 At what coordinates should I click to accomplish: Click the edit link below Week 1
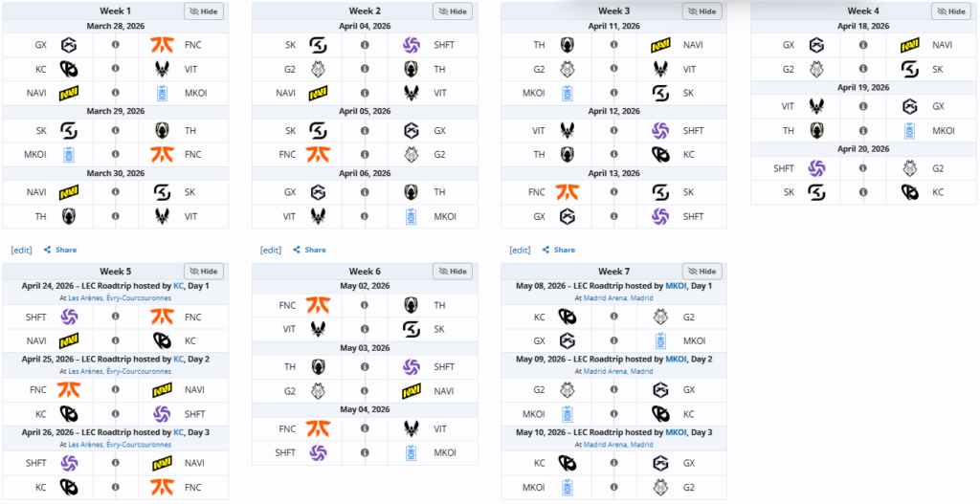pos(22,250)
